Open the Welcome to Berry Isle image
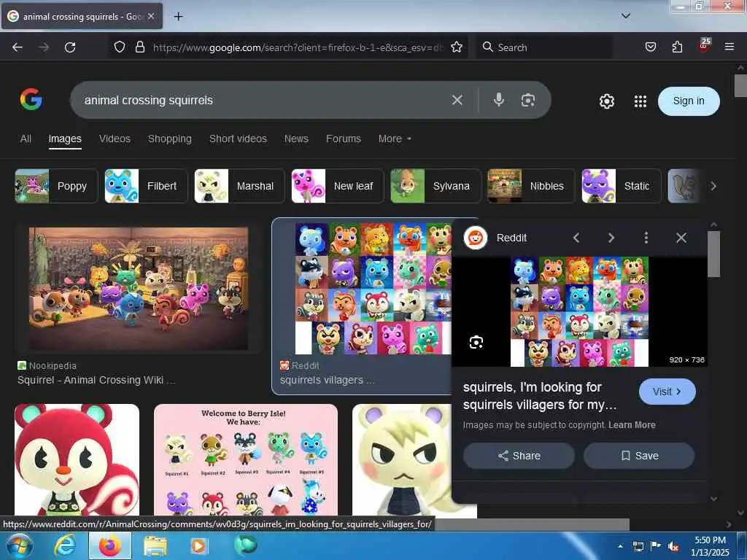The image size is (747, 560). pyautogui.click(x=246, y=460)
